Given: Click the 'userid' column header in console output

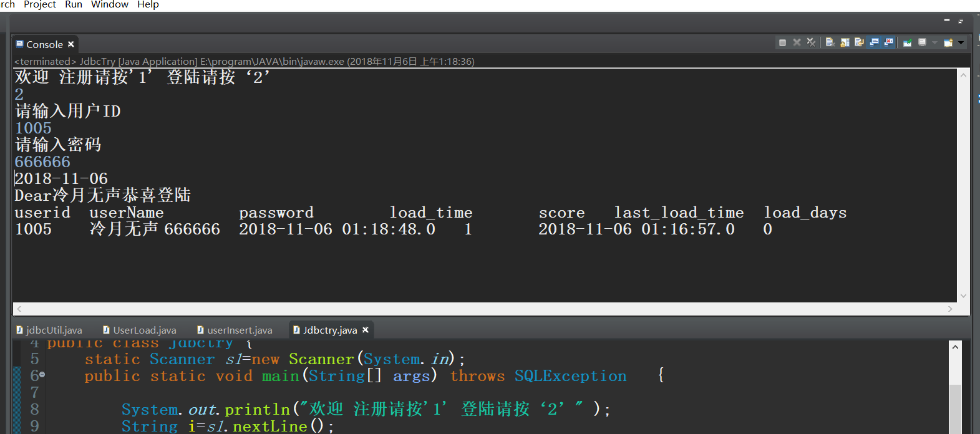Looking at the screenshot, I should coord(42,213).
